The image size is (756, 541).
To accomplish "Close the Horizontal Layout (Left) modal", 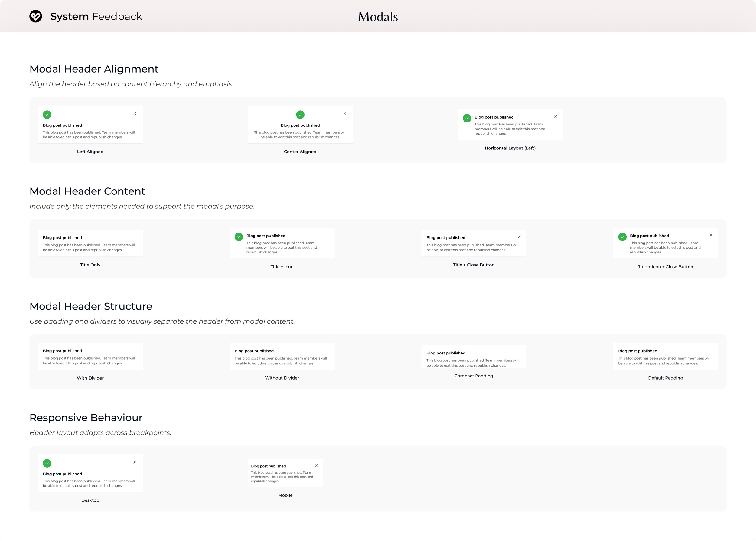I will pos(556,116).
